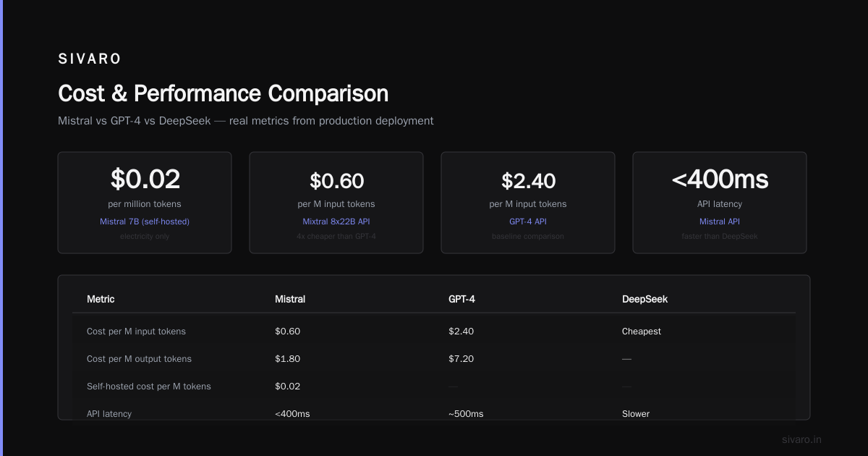Select the Cost & Performance Comparison heading
868x456 pixels.
click(x=223, y=93)
